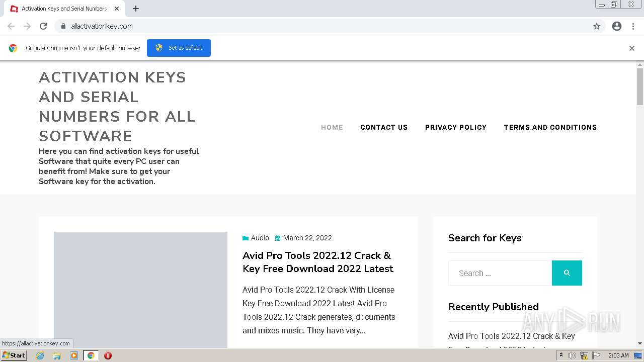This screenshot has width=644, height=362.
Task: Click the March 22, 2022 date link
Action: (307, 238)
